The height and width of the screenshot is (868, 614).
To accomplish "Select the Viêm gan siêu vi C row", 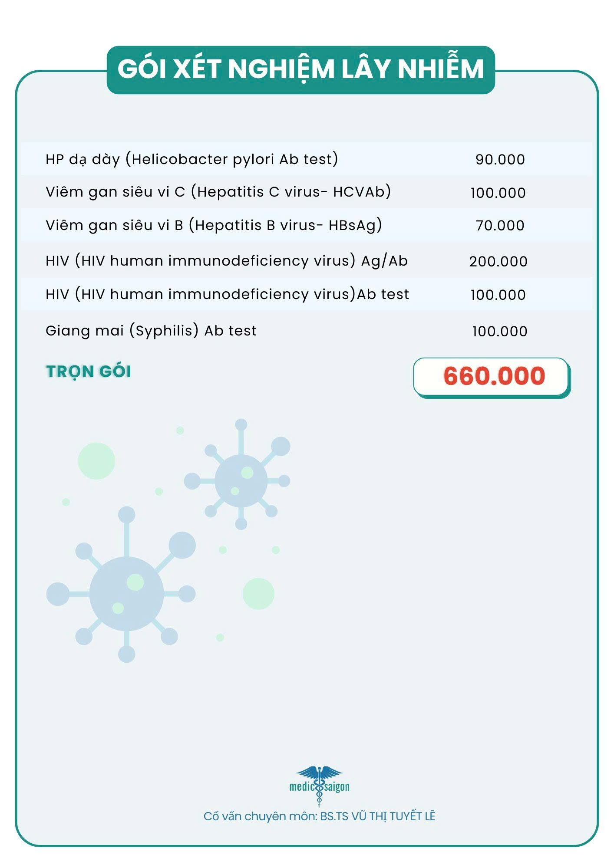I will pyautogui.click(x=218, y=192).
